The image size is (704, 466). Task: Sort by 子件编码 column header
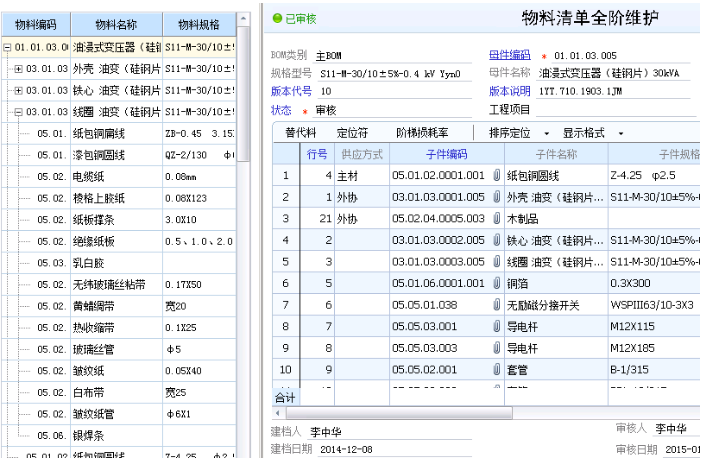(447, 154)
